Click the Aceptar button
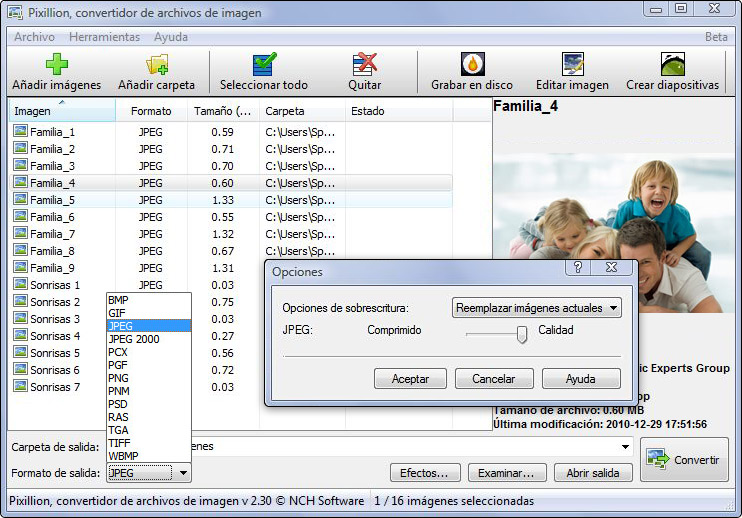The image size is (742, 518). [x=410, y=379]
